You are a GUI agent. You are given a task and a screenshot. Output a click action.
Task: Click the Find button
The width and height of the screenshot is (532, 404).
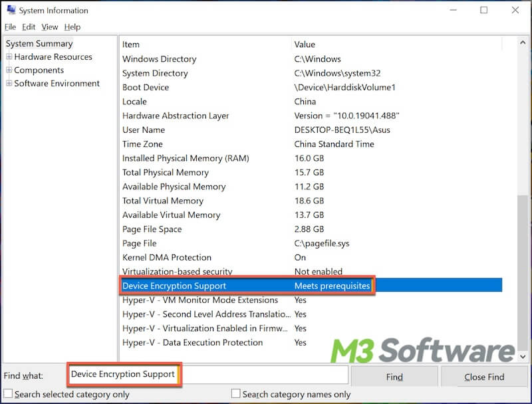tap(394, 377)
